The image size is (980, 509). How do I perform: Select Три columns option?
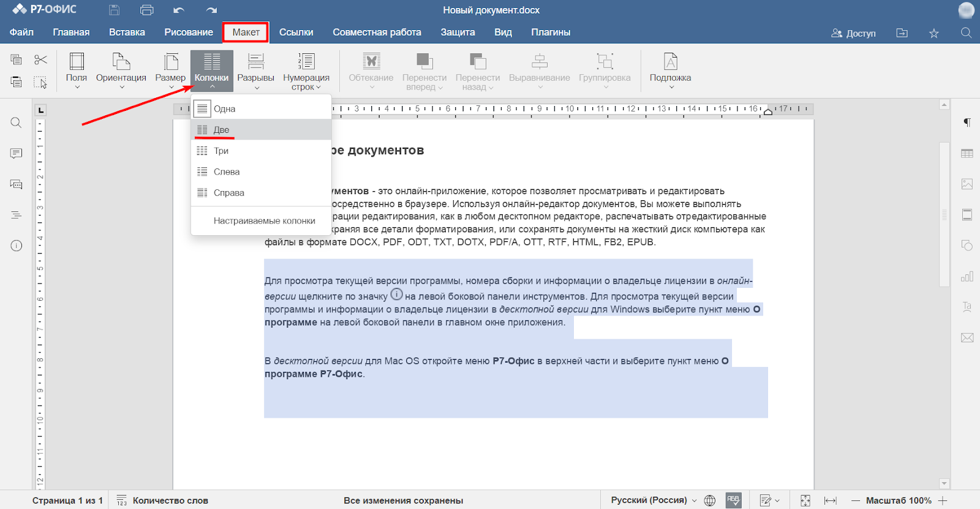coord(262,151)
